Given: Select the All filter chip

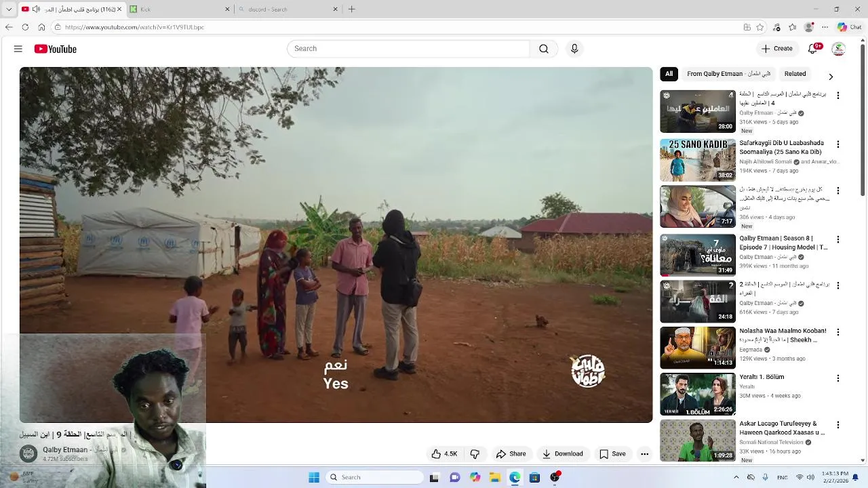Looking at the screenshot, I should coord(669,74).
